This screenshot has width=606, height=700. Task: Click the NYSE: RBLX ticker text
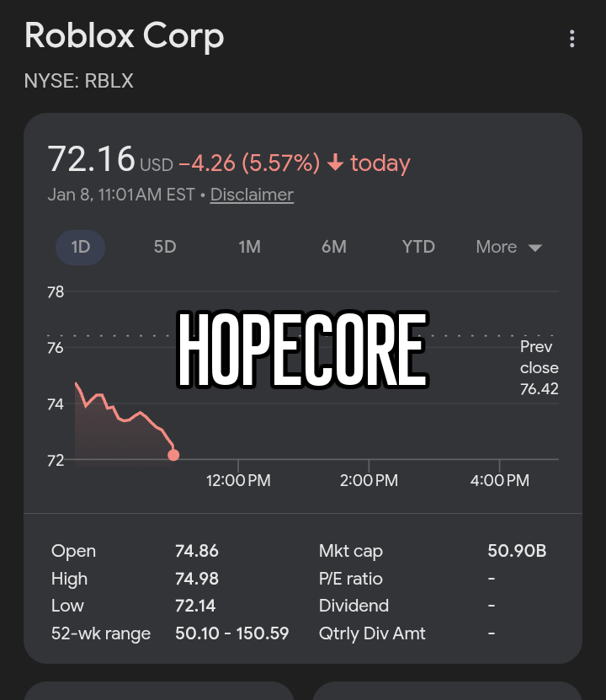pyautogui.click(x=78, y=81)
